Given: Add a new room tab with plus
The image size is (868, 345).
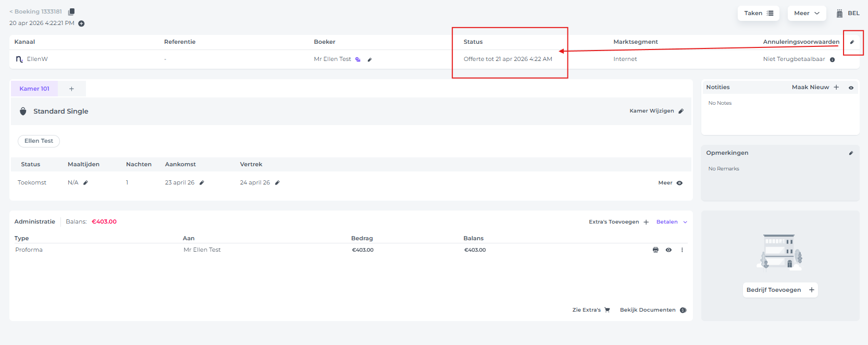Looking at the screenshot, I should [x=71, y=89].
